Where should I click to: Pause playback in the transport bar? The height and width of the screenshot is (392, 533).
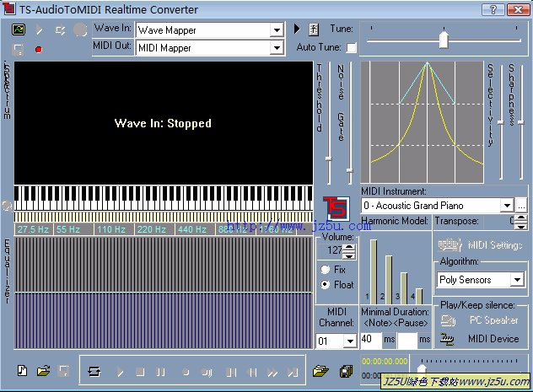(160, 373)
